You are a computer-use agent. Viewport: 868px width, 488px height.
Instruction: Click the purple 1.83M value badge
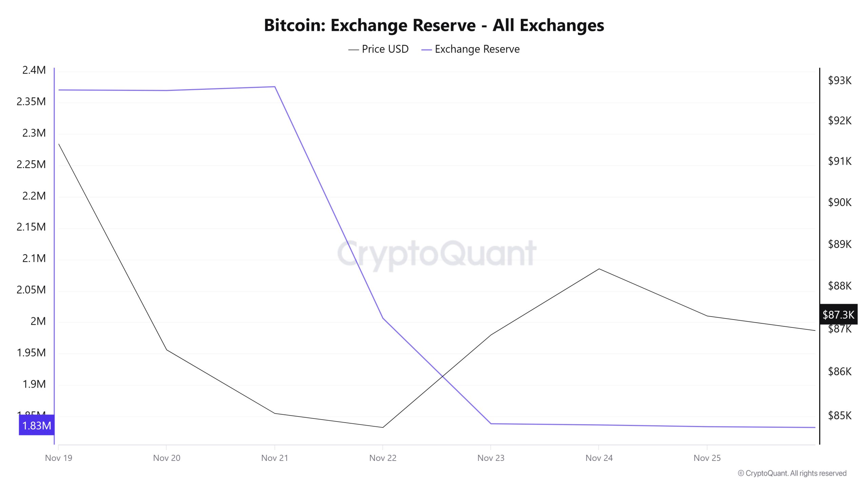point(37,425)
